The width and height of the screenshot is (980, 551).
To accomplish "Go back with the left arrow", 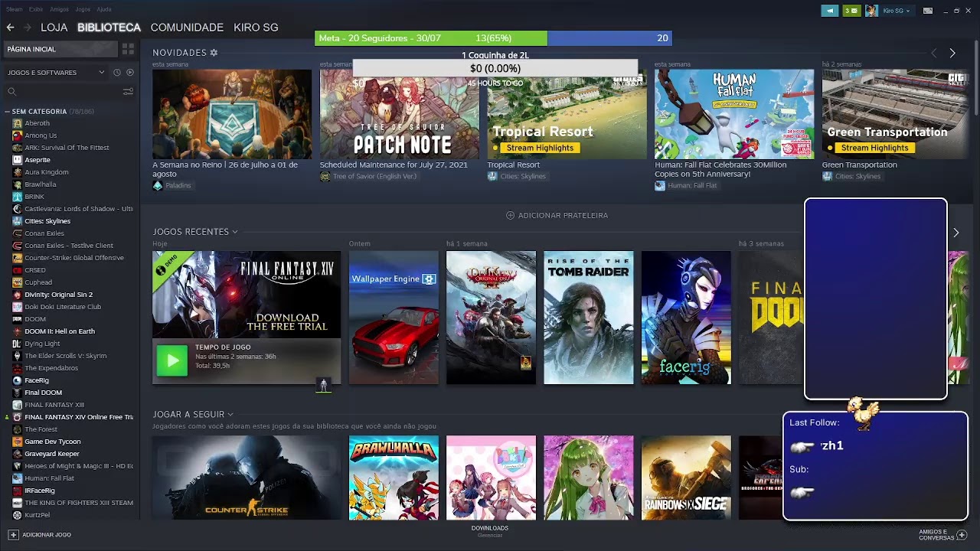I will 10,28.
